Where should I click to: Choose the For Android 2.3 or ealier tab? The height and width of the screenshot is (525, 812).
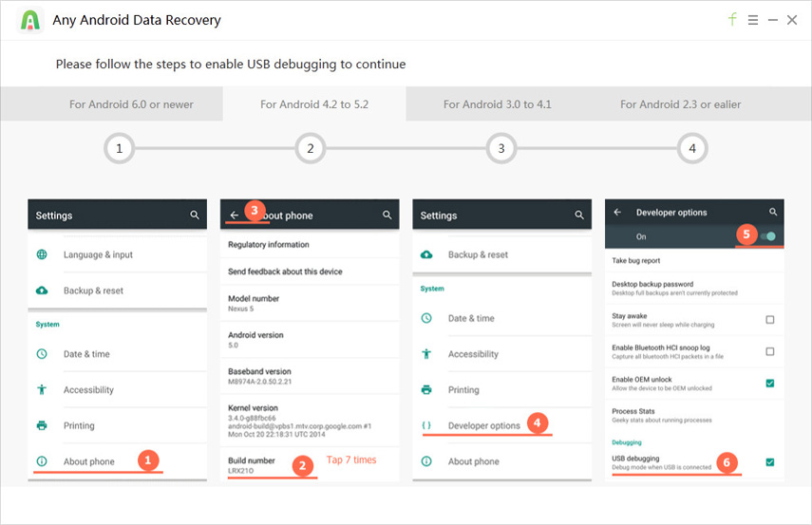[680, 104]
